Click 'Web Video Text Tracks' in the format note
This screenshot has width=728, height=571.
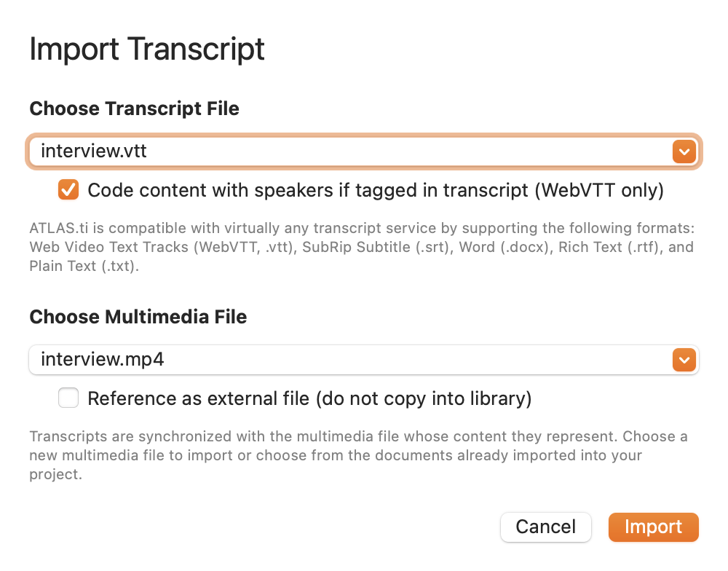(109, 247)
